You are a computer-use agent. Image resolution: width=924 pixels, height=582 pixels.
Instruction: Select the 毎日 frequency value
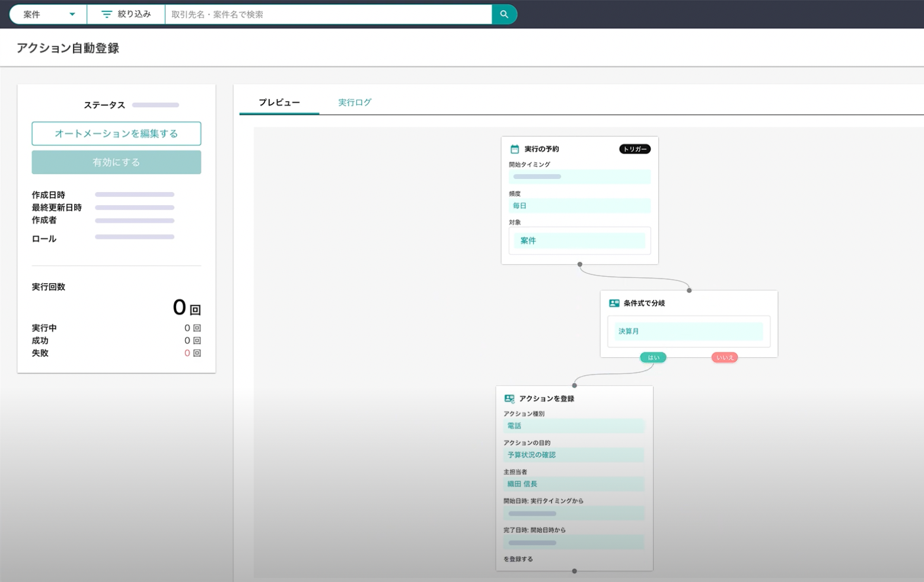[x=579, y=206]
